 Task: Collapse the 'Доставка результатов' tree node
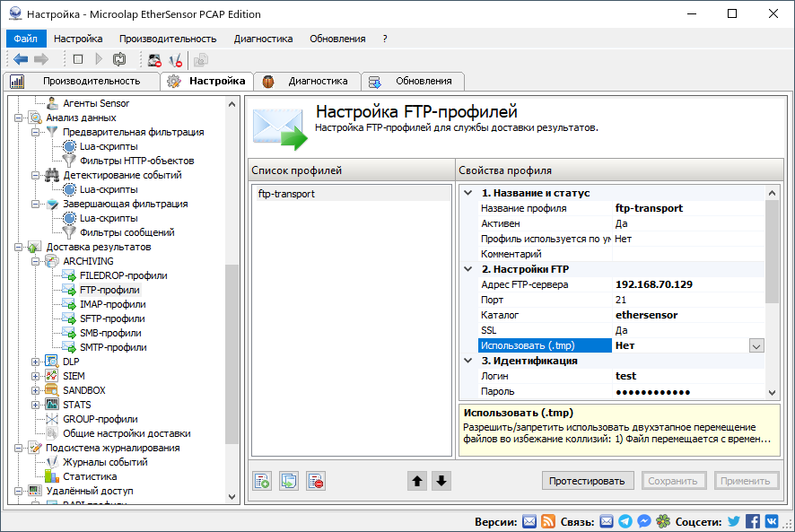tap(21, 246)
